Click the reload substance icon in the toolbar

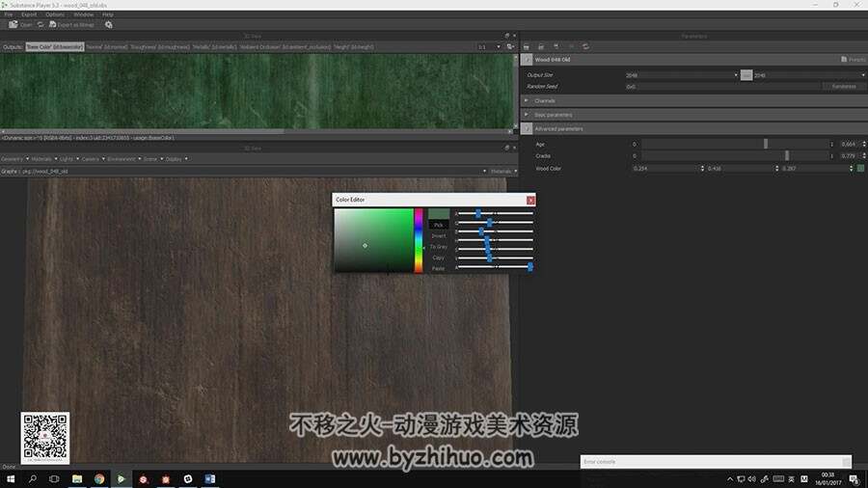pos(41,25)
